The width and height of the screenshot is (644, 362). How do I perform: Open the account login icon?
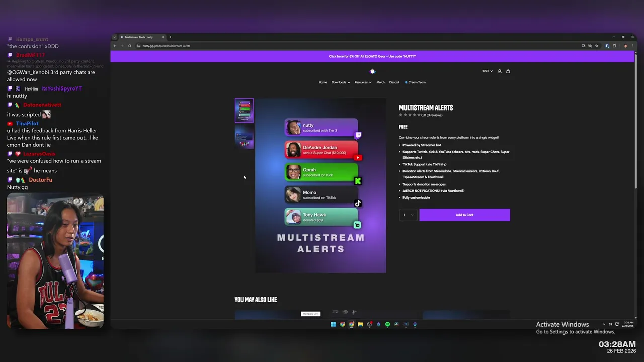[499, 71]
